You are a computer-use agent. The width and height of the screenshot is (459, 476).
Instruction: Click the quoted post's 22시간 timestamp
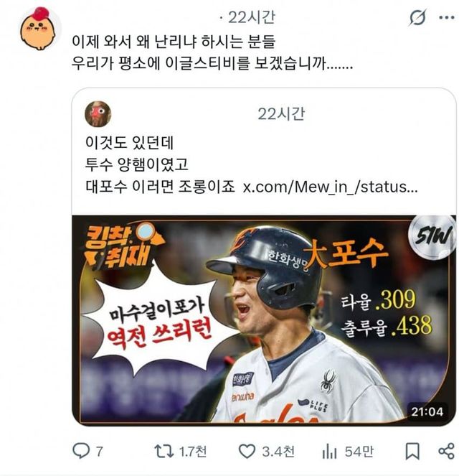pyautogui.click(x=281, y=114)
